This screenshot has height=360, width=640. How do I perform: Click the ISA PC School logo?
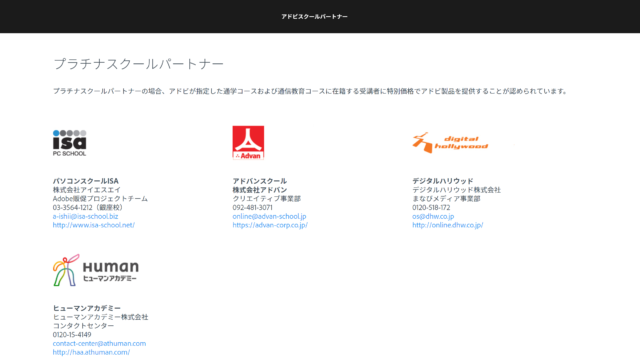click(69, 143)
